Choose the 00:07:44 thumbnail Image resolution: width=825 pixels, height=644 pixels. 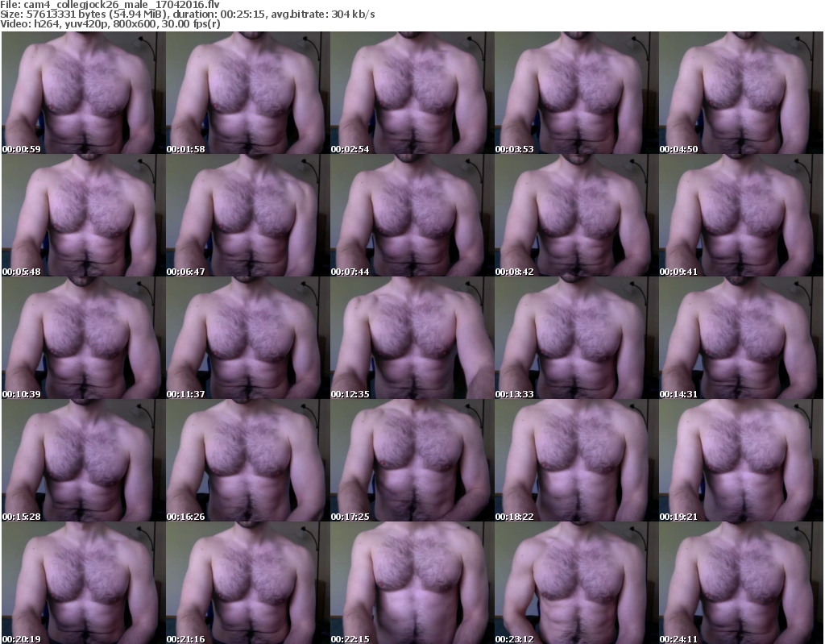(412, 215)
